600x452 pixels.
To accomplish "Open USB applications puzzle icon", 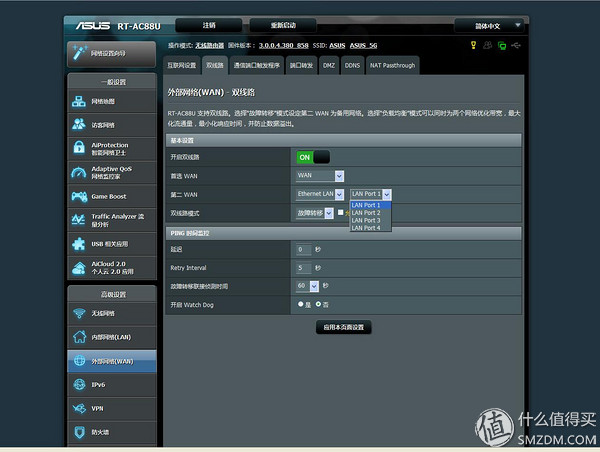I will pos(79,244).
